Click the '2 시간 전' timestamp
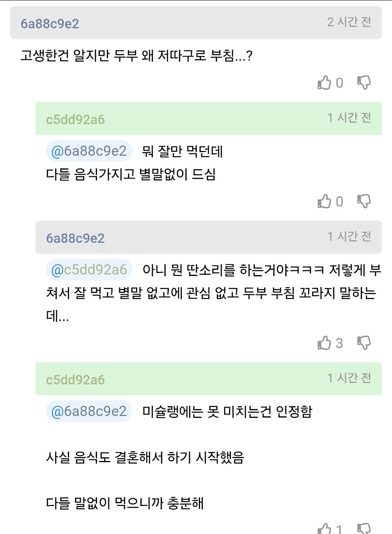Image resolution: width=392 pixels, height=534 pixels. pyautogui.click(x=349, y=22)
